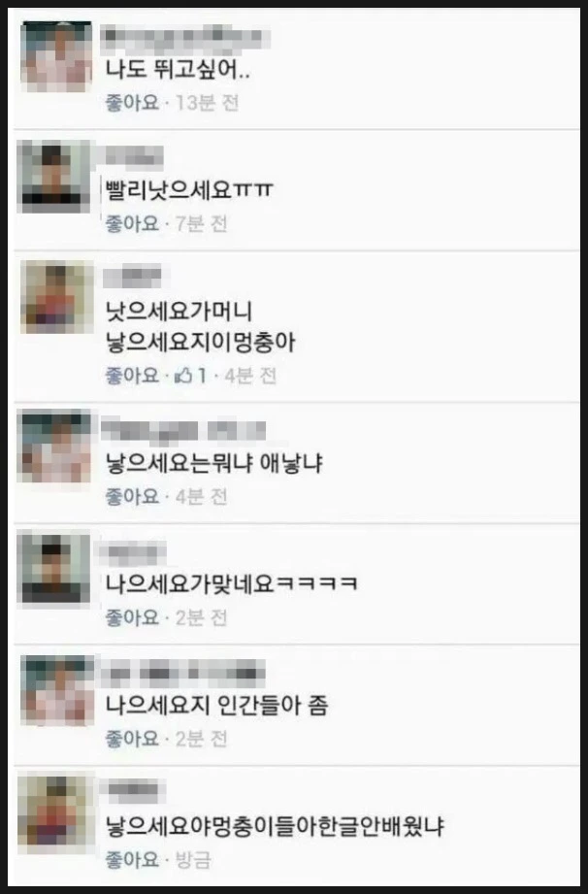Open profile picture beside '낫으세요가머니'
Viewport: 588px width, 894px height.
click(56, 297)
